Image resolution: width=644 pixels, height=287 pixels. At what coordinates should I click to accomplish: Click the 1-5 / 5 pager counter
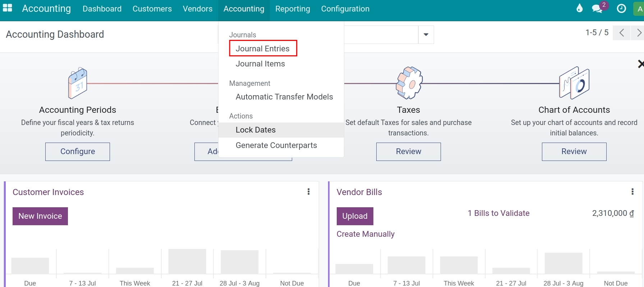pyautogui.click(x=597, y=32)
